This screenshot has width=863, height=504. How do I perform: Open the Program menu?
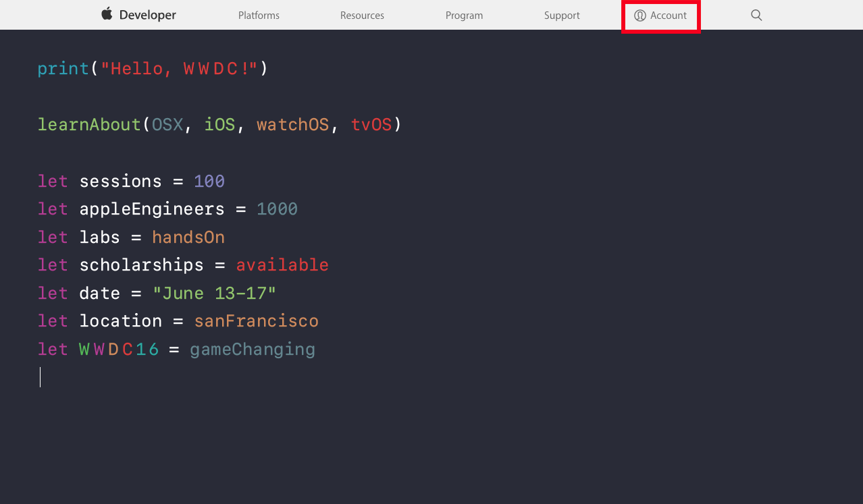pos(464,16)
